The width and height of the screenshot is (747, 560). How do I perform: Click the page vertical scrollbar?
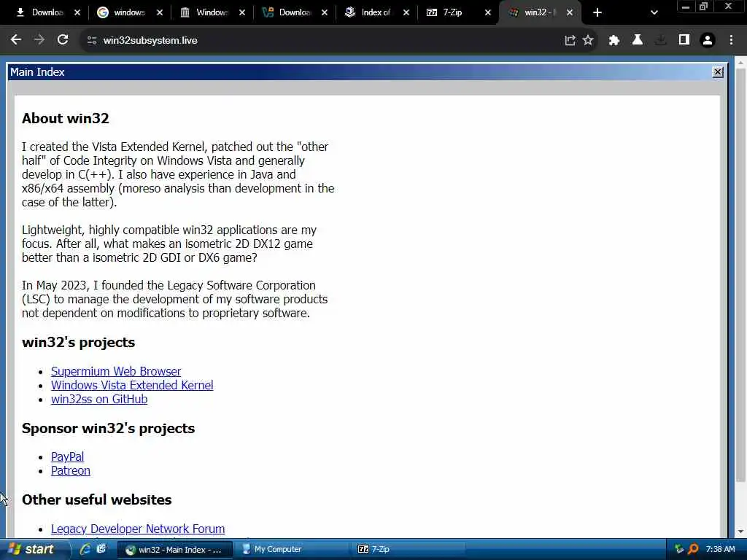[740, 274]
